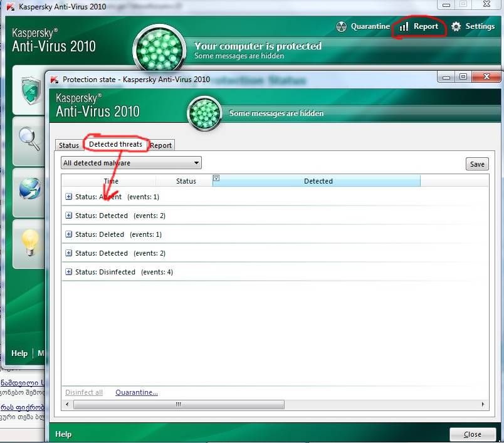The width and height of the screenshot is (504, 443).
Task: Select the light bulb sidebar icon
Action: click(x=30, y=242)
